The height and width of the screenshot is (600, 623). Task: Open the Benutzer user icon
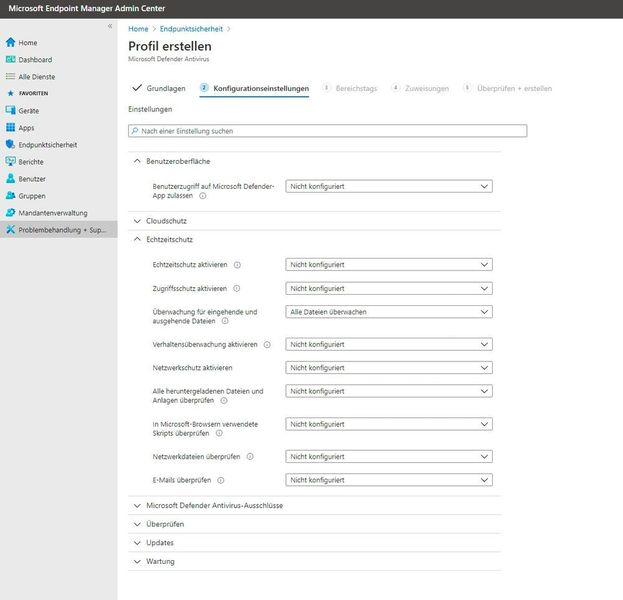pyautogui.click(x=10, y=179)
